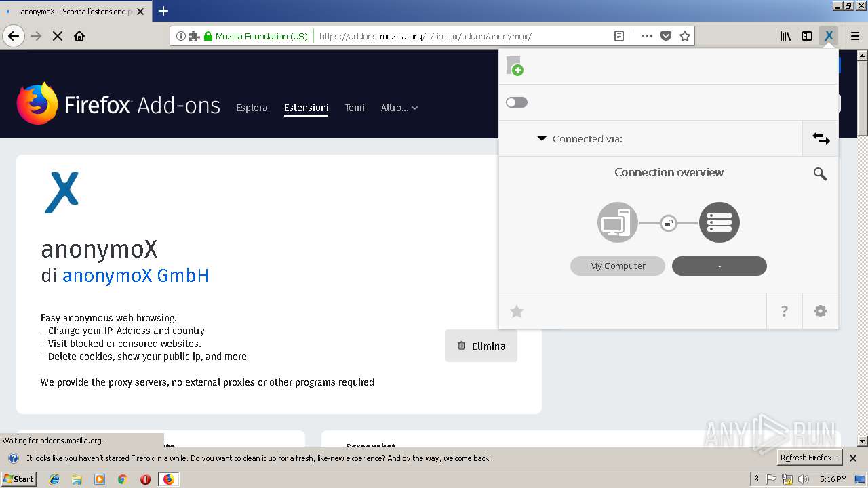The image size is (868, 488).
Task: Click the My Computer device icon
Action: point(618,222)
